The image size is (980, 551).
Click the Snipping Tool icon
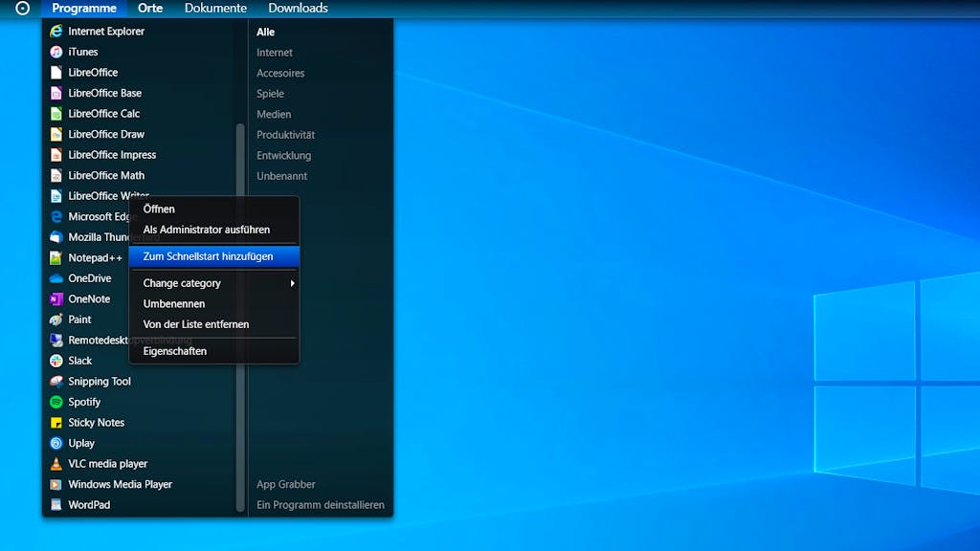(x=56, y=382)
